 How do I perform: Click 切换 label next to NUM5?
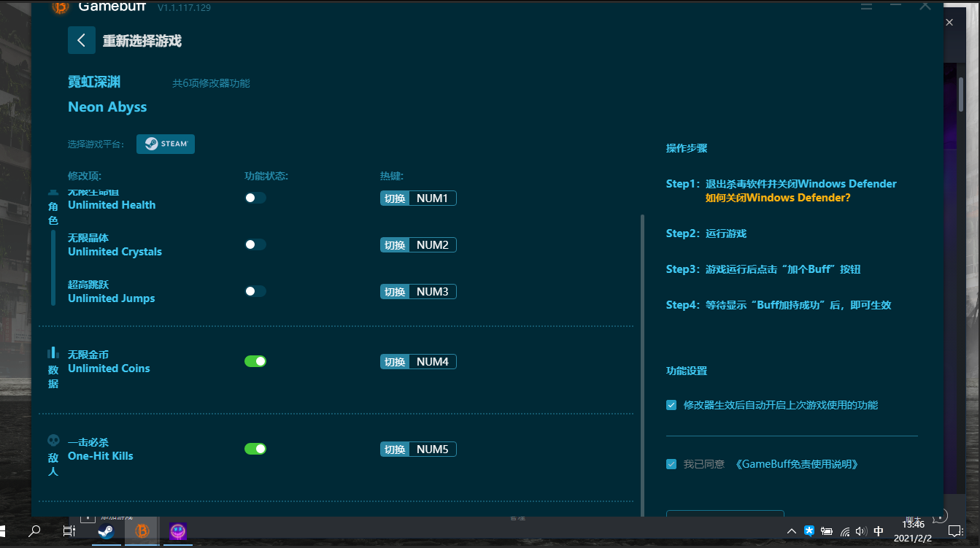pyautogui.click(x=395, y=449)
